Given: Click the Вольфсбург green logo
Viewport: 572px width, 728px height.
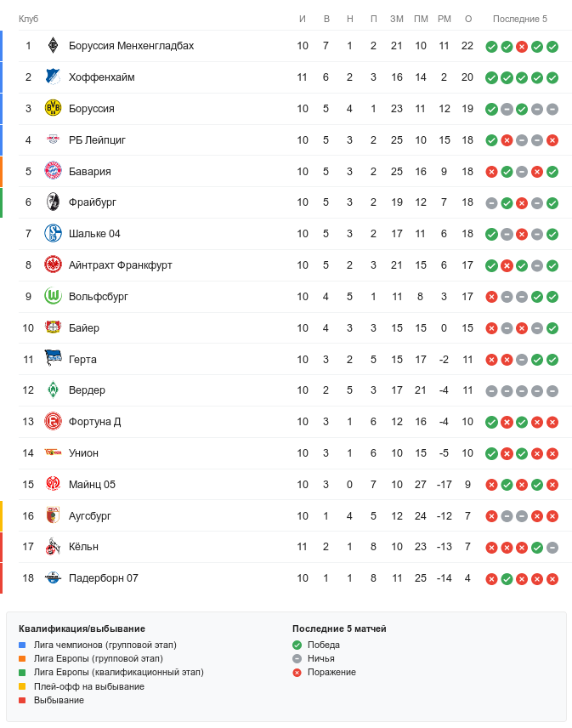Looking at the screenshot, I should coord(54,296).
